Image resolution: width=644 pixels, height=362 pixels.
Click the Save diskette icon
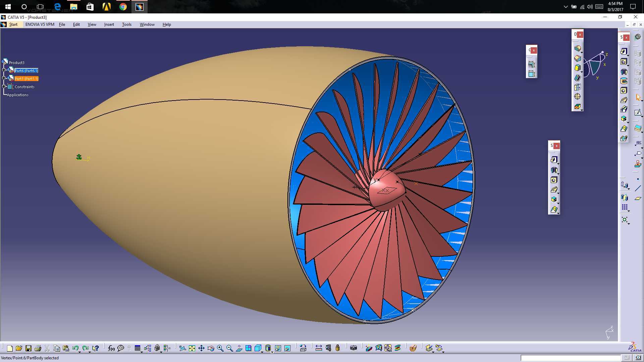[29, 348]
